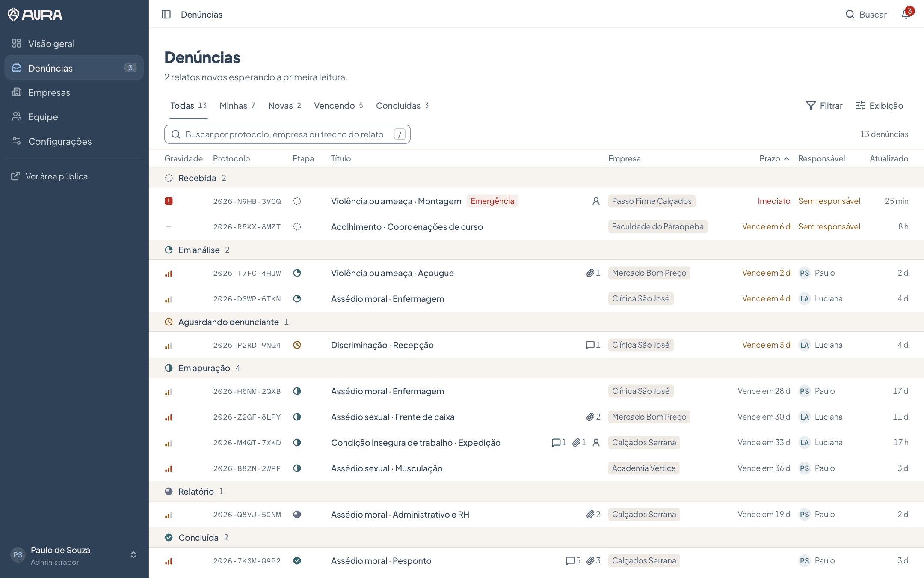The height and width of the screenshot is (578, 924).
Task: Toggle the sidebar panel icon
Action: point(166,14)
